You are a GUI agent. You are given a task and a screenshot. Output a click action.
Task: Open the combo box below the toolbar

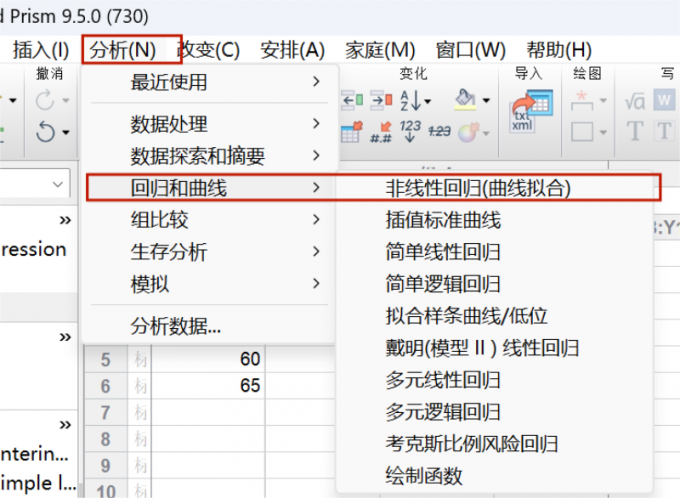point(35,183)
